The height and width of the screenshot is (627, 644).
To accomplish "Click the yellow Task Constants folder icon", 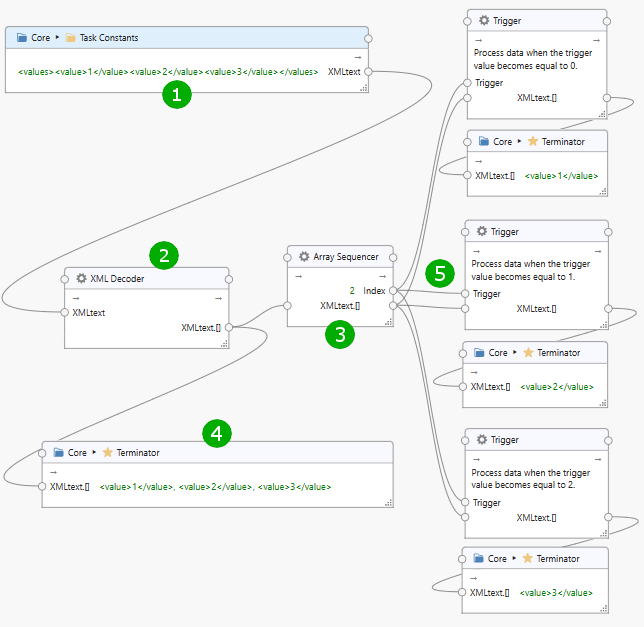I will click(x=70, y=38).
